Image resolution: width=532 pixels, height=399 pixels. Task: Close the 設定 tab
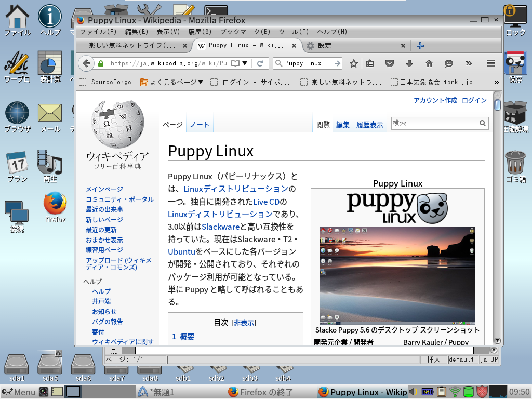403,46
